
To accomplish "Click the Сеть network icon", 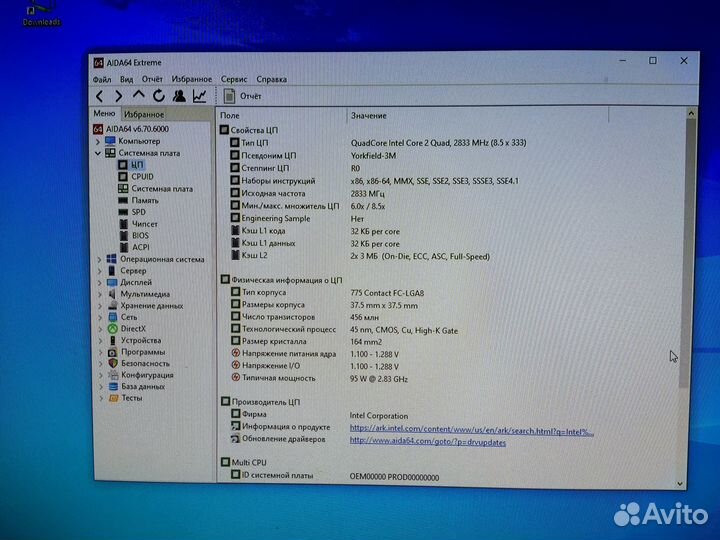I will coord(113,317).
